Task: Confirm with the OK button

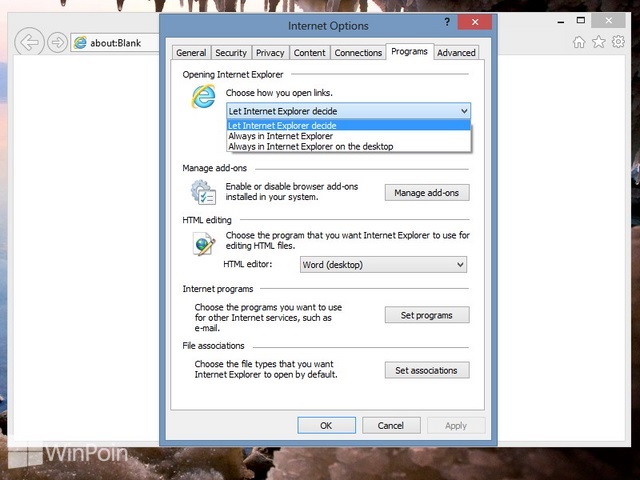Action: point(327,425)
